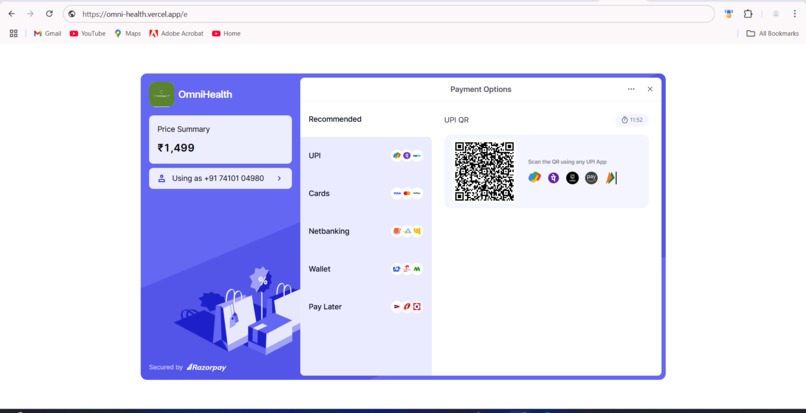Click the PhonePe logo in UPI row
Image resolution: width=806 pixels, height=413 pixels.
407,155
